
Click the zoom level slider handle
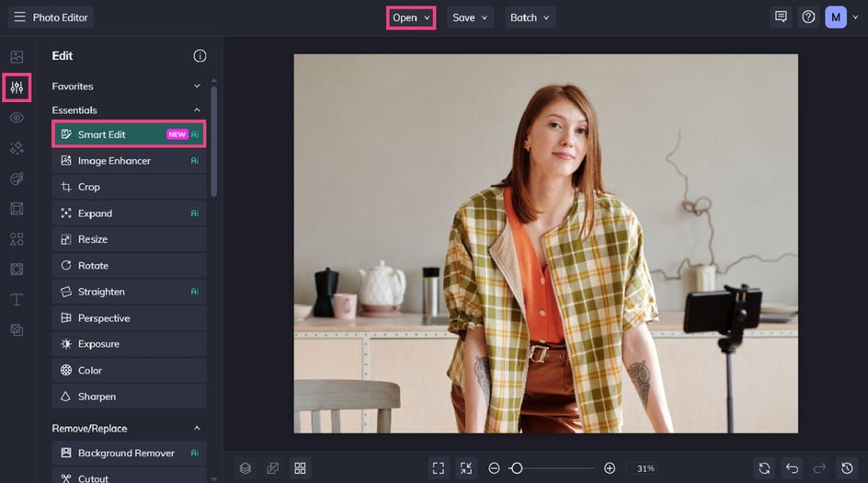(517, 468)
